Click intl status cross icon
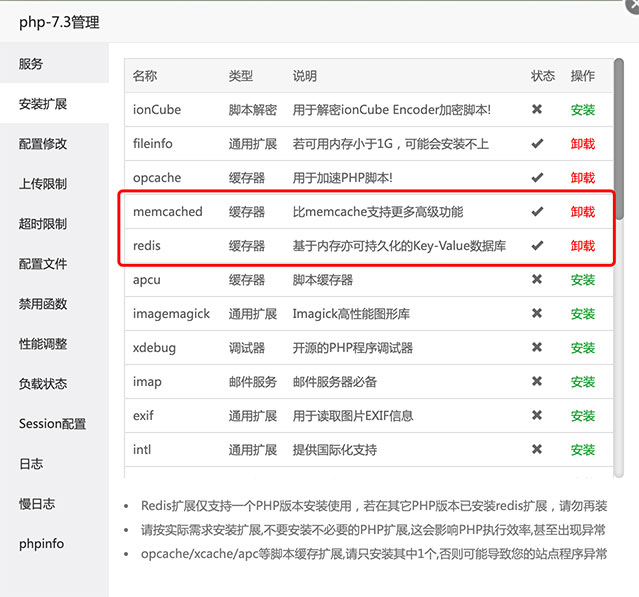Image resolution: width=639 pixels, height=597 pixels. coord(537,449)
